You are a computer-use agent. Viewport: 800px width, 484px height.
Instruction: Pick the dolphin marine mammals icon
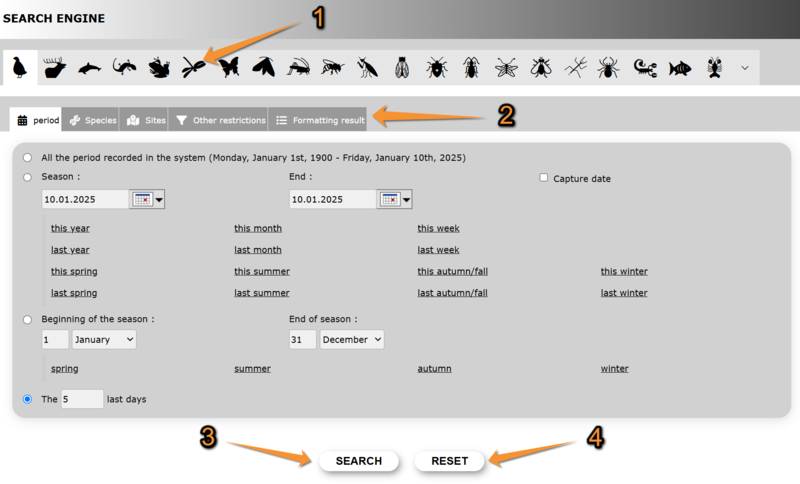(89, 68)
